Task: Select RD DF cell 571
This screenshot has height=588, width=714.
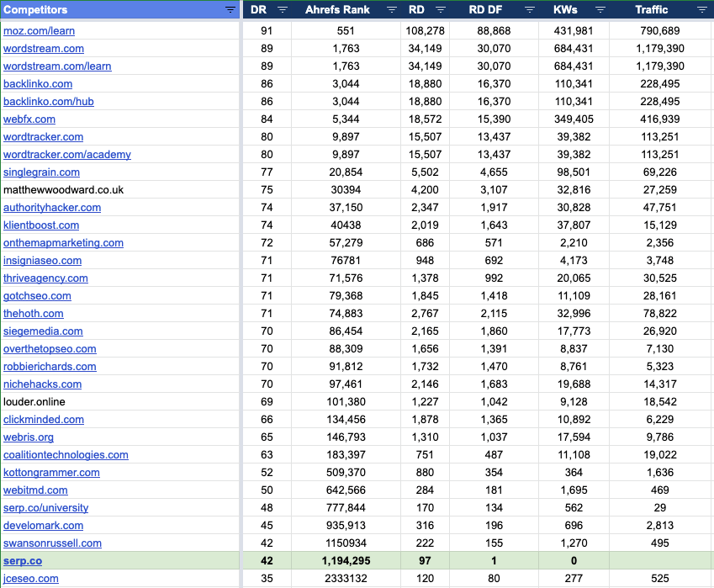Action: [494, 243]
